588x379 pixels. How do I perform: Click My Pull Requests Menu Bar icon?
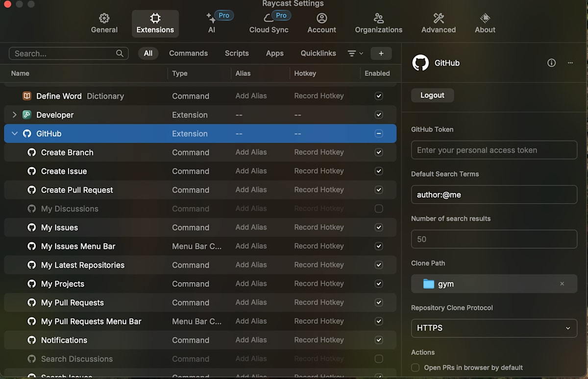[x=31, y=321]
